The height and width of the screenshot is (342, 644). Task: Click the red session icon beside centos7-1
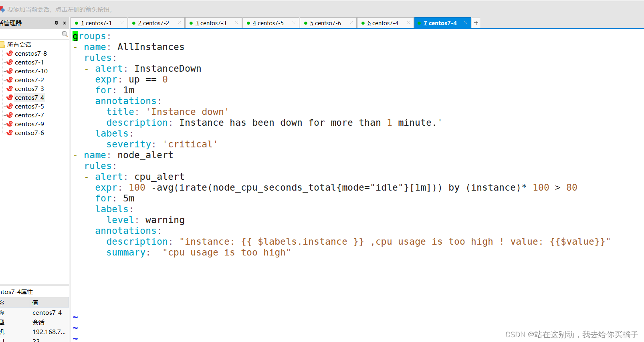pos(10,62)
